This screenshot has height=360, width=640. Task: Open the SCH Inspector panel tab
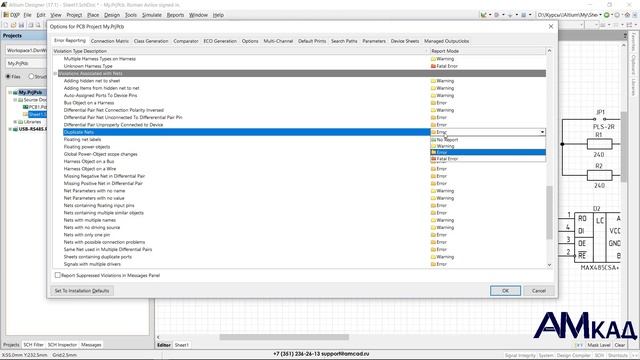(62, 345)
